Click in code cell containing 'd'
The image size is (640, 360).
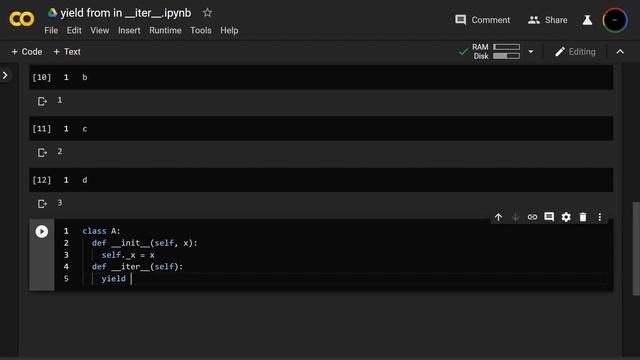pyautogui.click(x=321, y=180)
